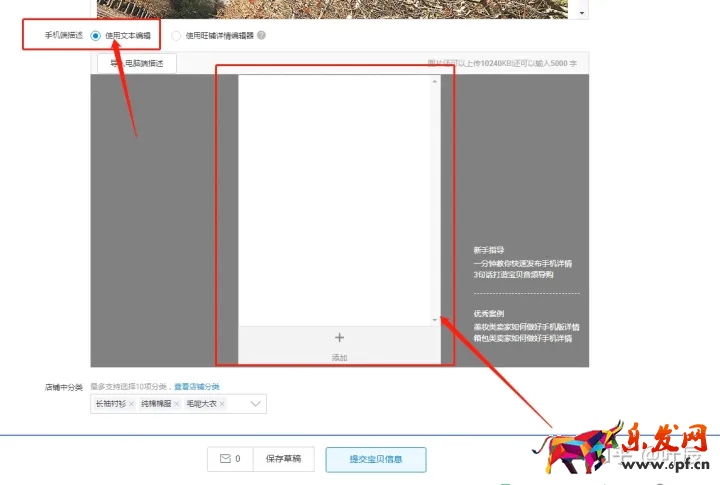Click the envelope message icon
The image size is (720, 485).
(223, 459)
